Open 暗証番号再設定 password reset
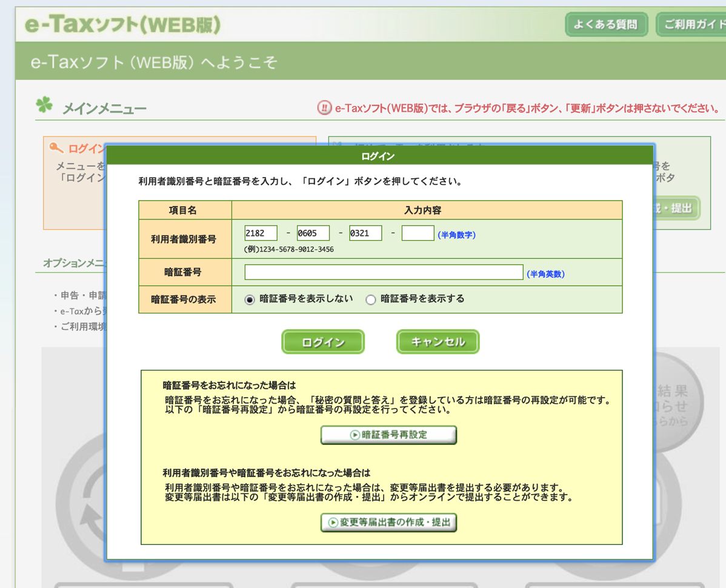Image resolution: width=726 pixels, height=588 pixels. point(388,435)
